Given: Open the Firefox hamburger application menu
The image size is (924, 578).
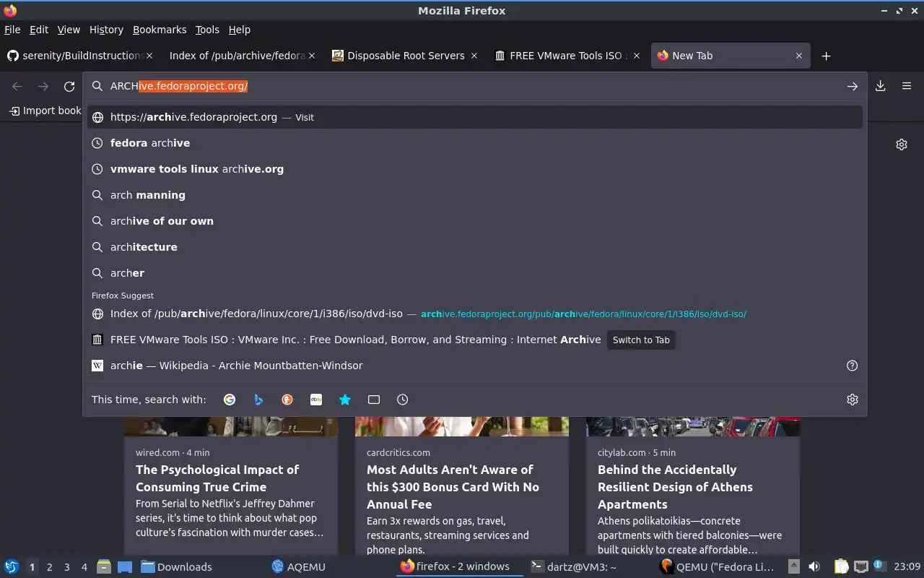Looking at the screenshot, I should (x=907, y=86).
